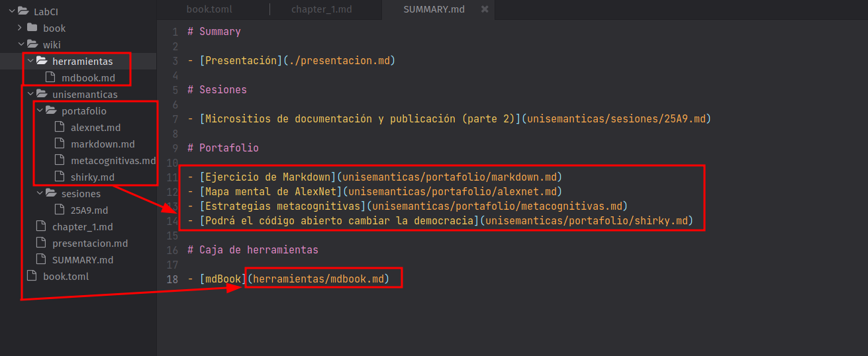The image size is (868, 356).
Task: Click the [Presentación] link text
Action: 241,60
